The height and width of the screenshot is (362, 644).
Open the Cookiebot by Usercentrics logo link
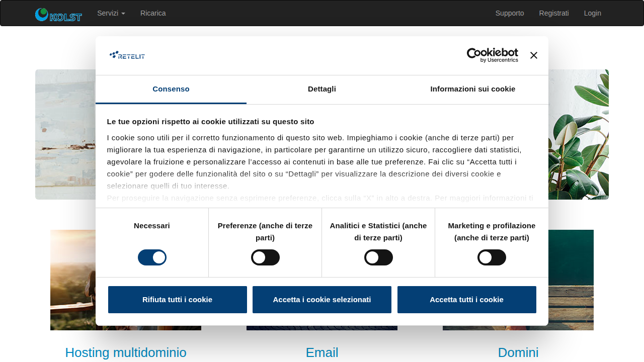(x=492, y=55)
